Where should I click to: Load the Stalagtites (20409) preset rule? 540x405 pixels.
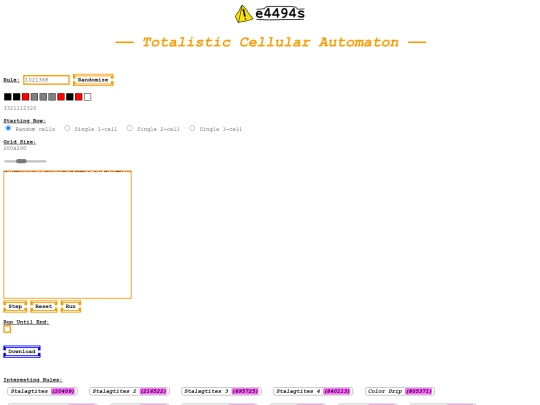tap(42, 391)
